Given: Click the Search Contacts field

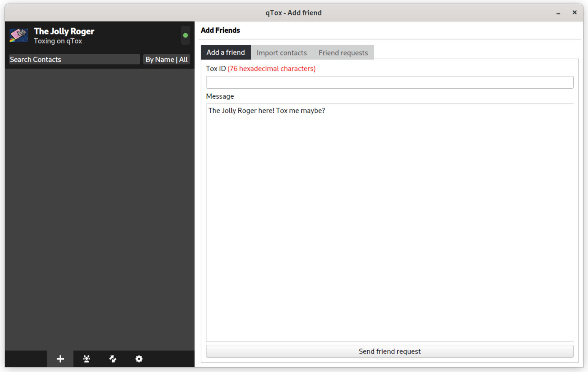Looking at the screenshot, I should coord(74,59).
